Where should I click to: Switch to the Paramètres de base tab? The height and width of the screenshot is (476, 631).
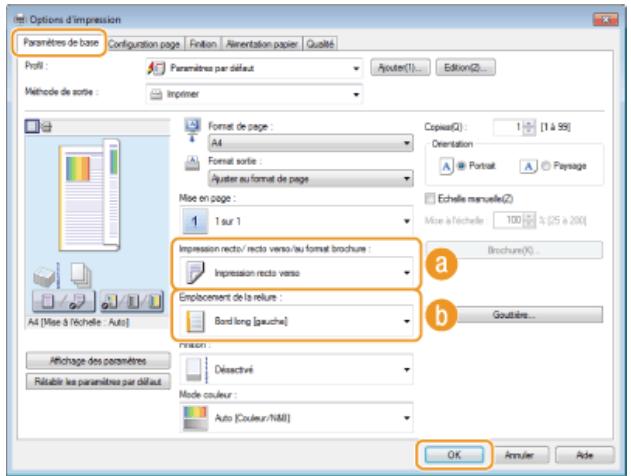(60, 42)
